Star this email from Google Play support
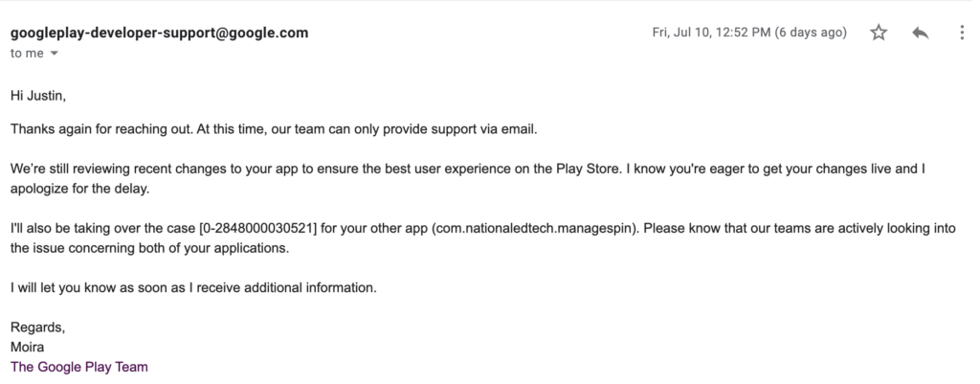 point(879,33)
